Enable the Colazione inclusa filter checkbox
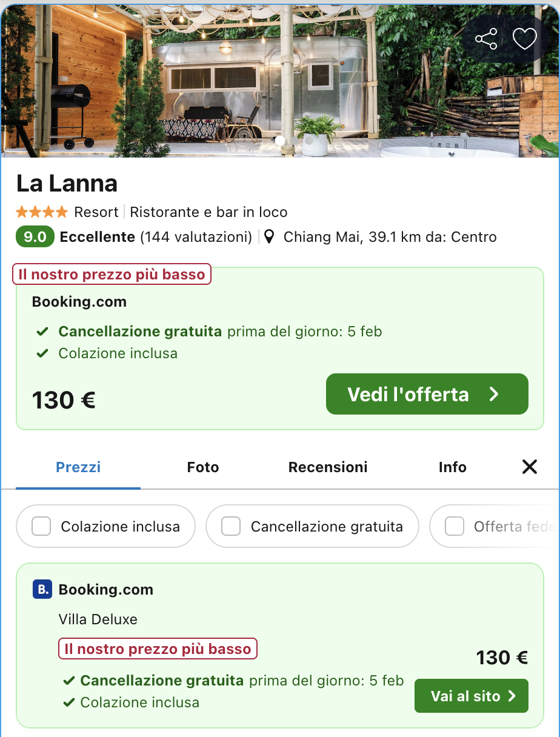The height and width of the screenshot is (737, 560). tap(41, 526)
